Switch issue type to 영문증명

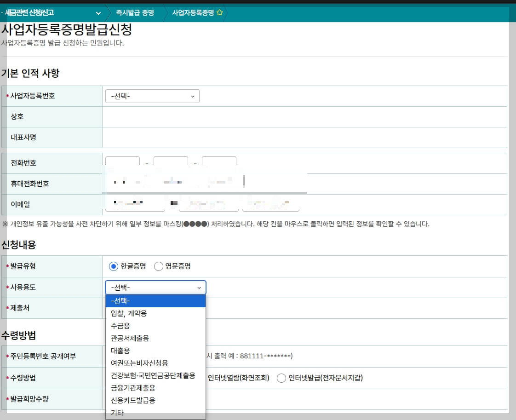click(x=158, y=266)
